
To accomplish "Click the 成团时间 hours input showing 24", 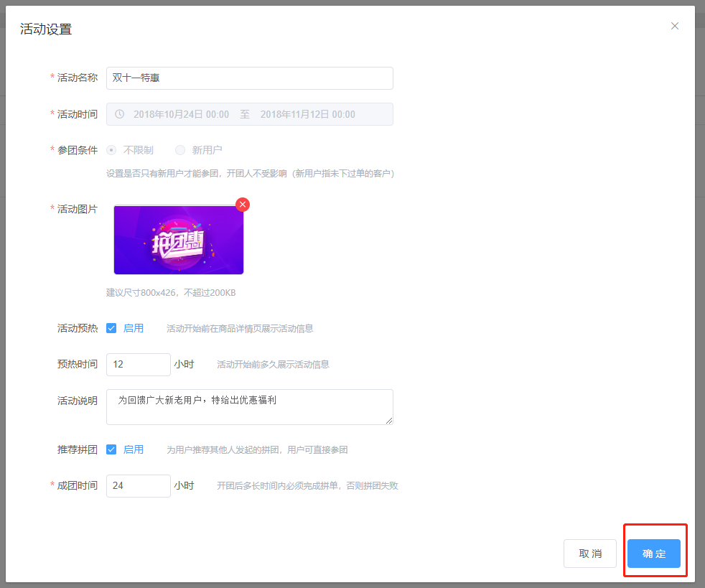I will (x=139, y=486).
